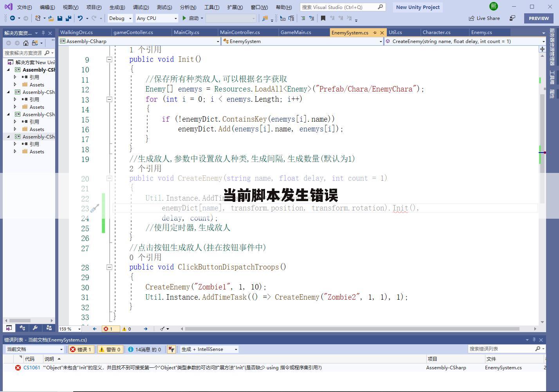Open the Any CPU platform dropdown
The image size is (559, 392).
157,18
